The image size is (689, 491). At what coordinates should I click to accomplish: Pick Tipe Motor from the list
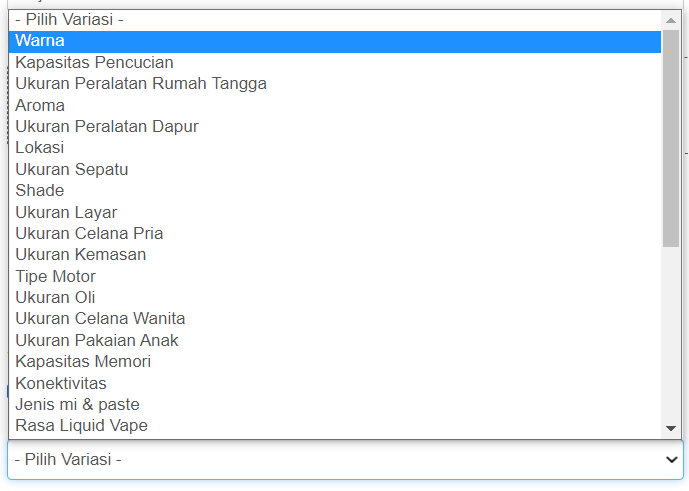(55, 276)
